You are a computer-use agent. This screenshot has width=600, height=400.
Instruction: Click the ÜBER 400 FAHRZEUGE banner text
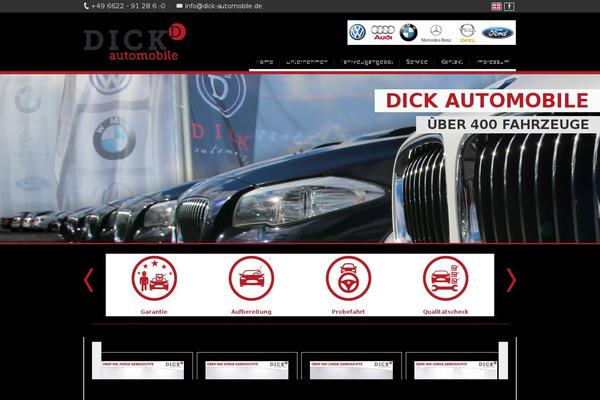(508, 124)
